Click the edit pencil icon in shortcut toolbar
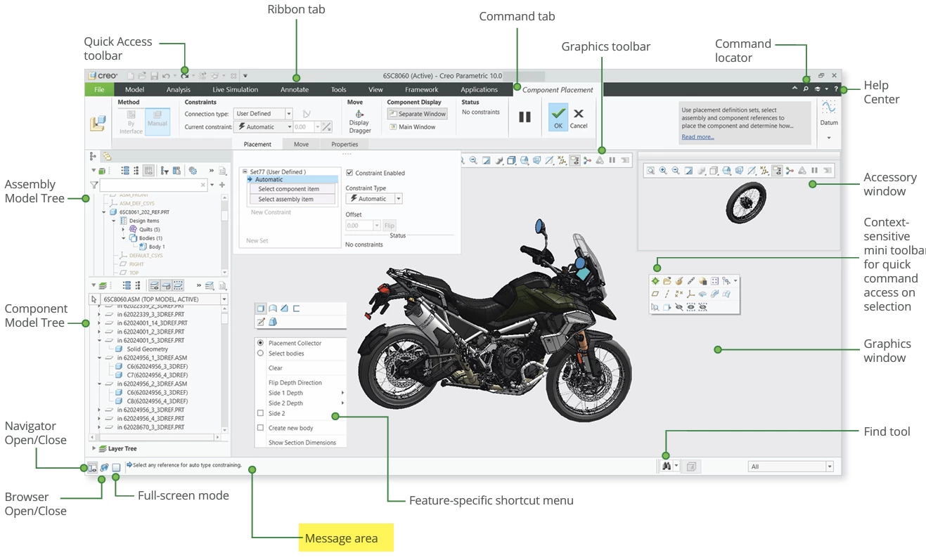 click(x=261, y=322)
